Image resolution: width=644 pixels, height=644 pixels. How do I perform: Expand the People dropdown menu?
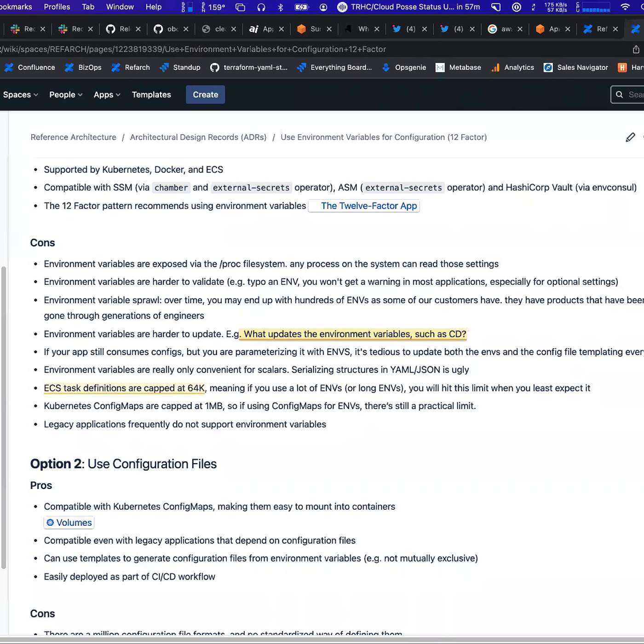[66, 95]
